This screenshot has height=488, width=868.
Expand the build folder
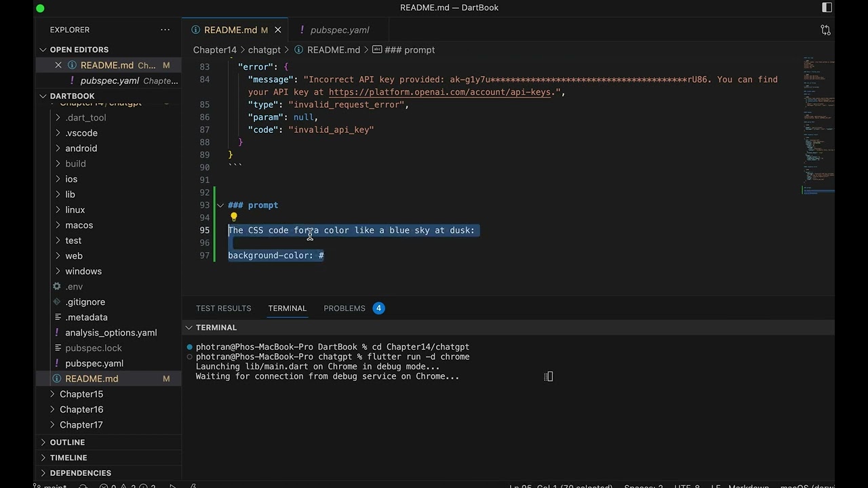click(x=58, y=164)
